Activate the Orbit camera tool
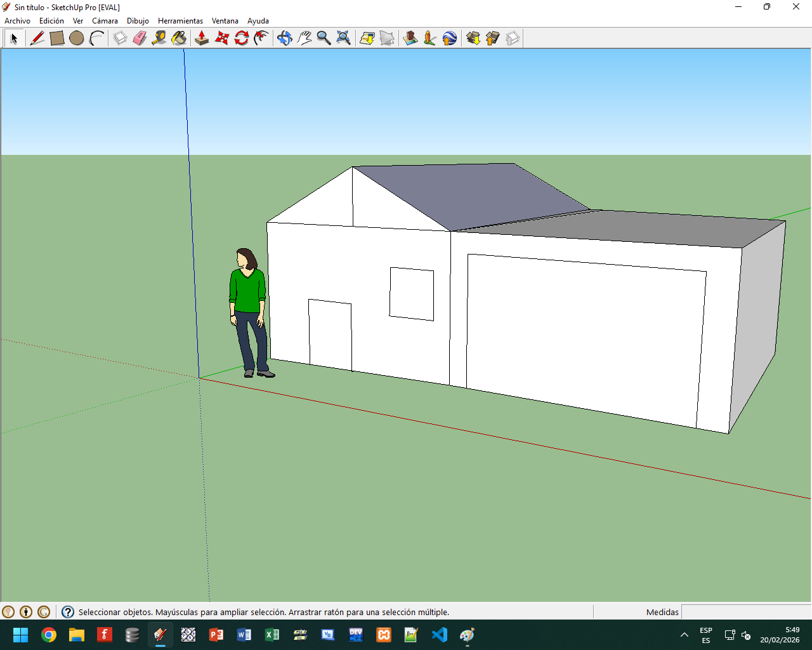This screenshot has height=650, width=812. tap(284, 38)
